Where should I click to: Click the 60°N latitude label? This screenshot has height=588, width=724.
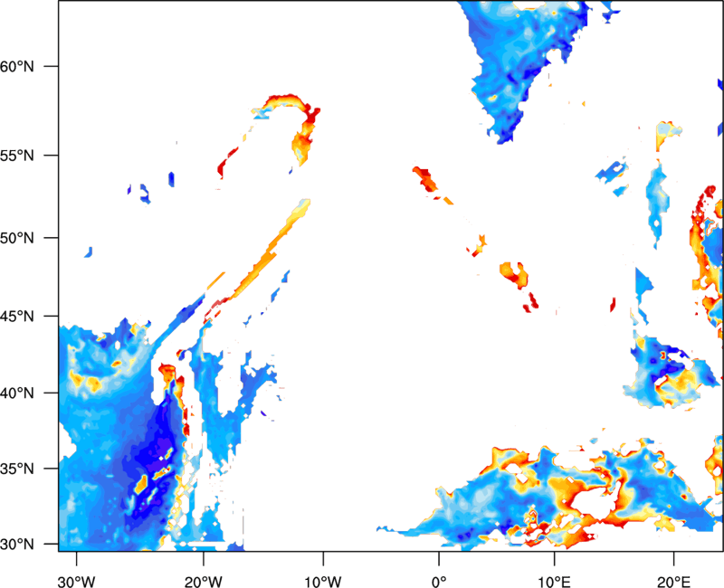(17, 66)
